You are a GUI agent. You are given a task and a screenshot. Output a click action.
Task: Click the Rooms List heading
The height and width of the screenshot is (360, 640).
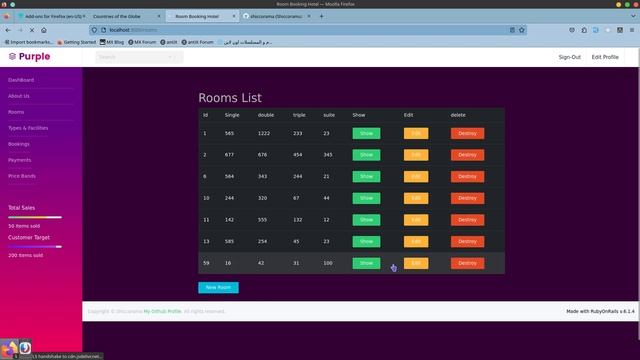coord(230,98)
